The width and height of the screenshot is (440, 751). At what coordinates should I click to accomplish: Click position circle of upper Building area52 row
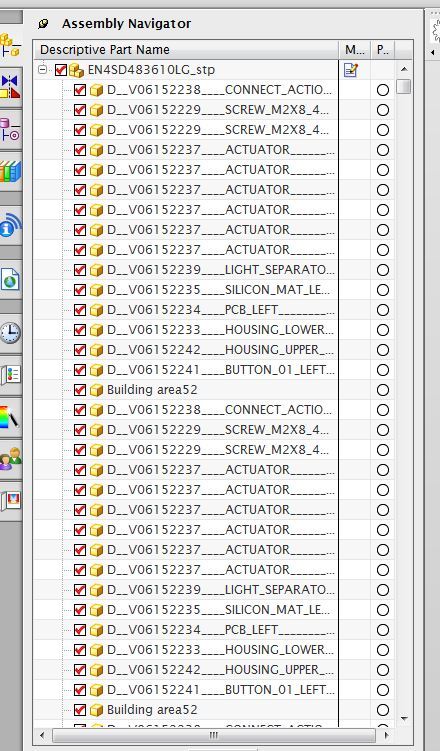coord(383,390)
